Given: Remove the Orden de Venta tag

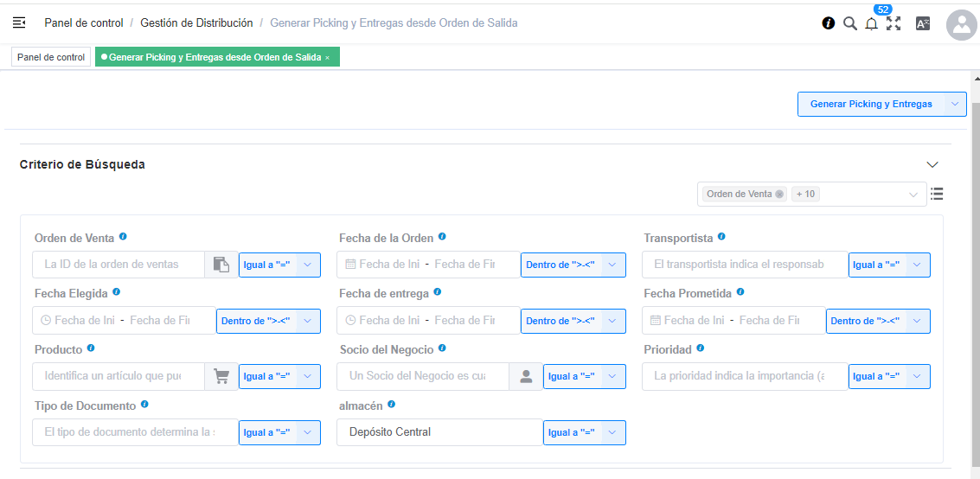Looking at the screenshot, I should 778,195.
